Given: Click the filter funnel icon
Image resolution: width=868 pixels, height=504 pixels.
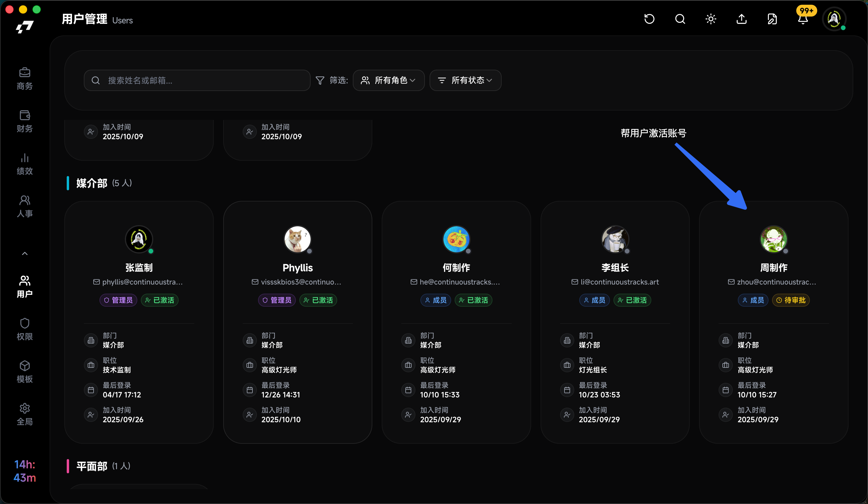Looking at the screenshot, I should pyautogui.click(x=320, y=80).
